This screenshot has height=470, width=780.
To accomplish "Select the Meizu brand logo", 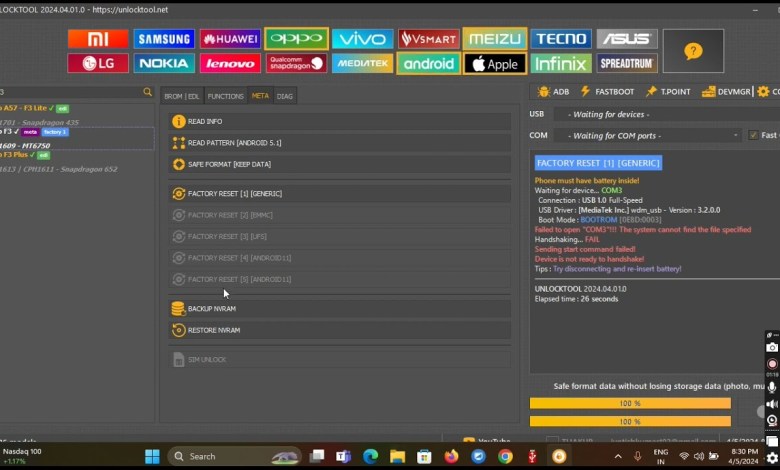I will click(x=494, y=39).
